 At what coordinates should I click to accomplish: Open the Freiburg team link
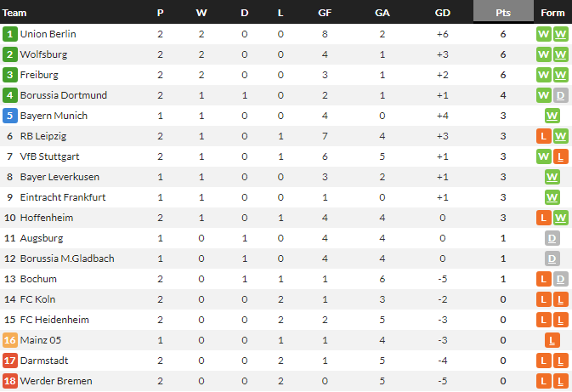pyautogui.click(x=38, y=75)
